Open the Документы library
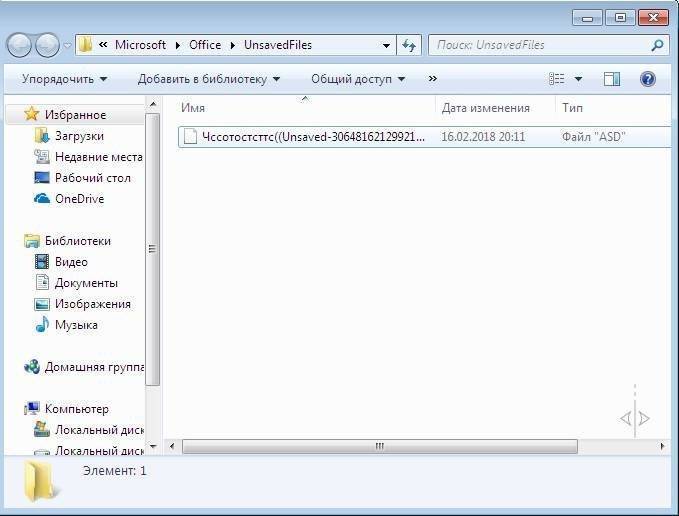Screen dimensions: 679x516 (x=86, y=283)
